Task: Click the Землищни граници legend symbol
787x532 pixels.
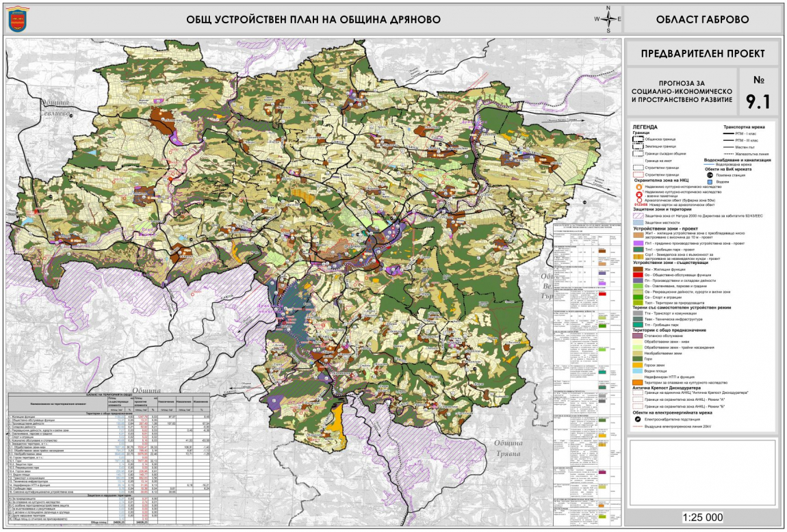Action: click(638, 146)
